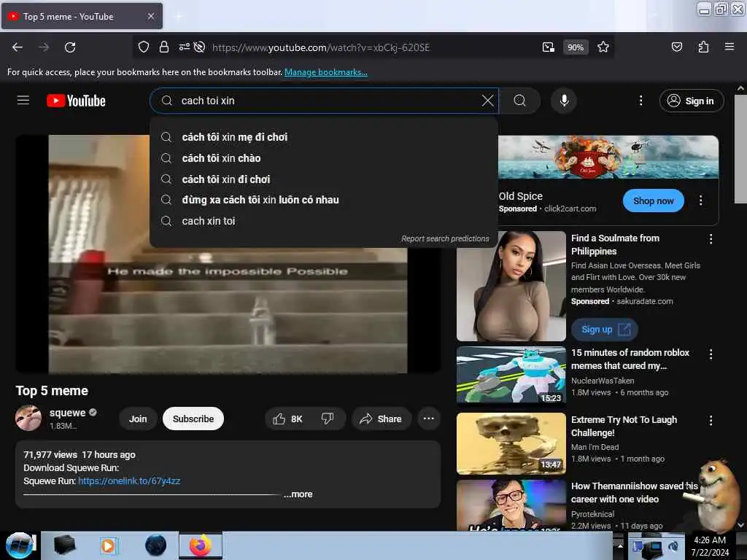Start voice search with the microphone

[x=564, y=101]
